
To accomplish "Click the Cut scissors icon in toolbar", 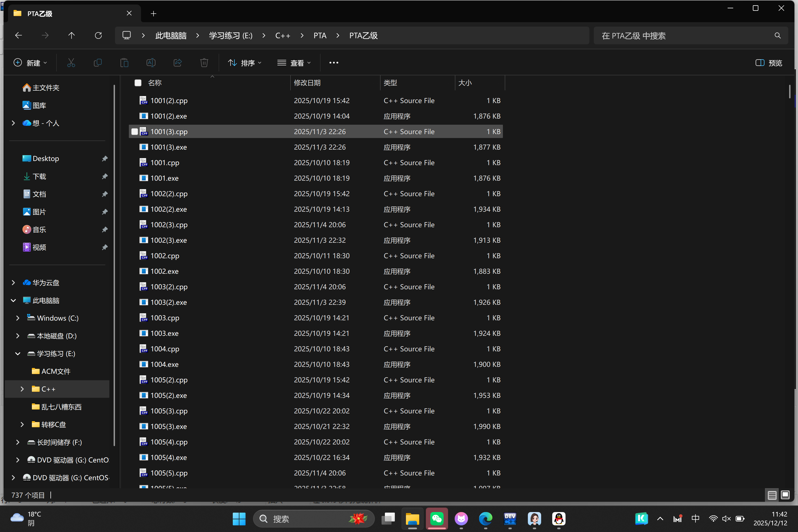I will [71, 63].
